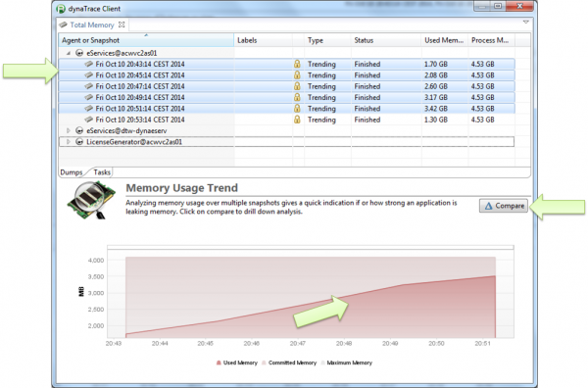
Task: Click the 1.70 GB used memory cell
Action: (x=436, y=64)
